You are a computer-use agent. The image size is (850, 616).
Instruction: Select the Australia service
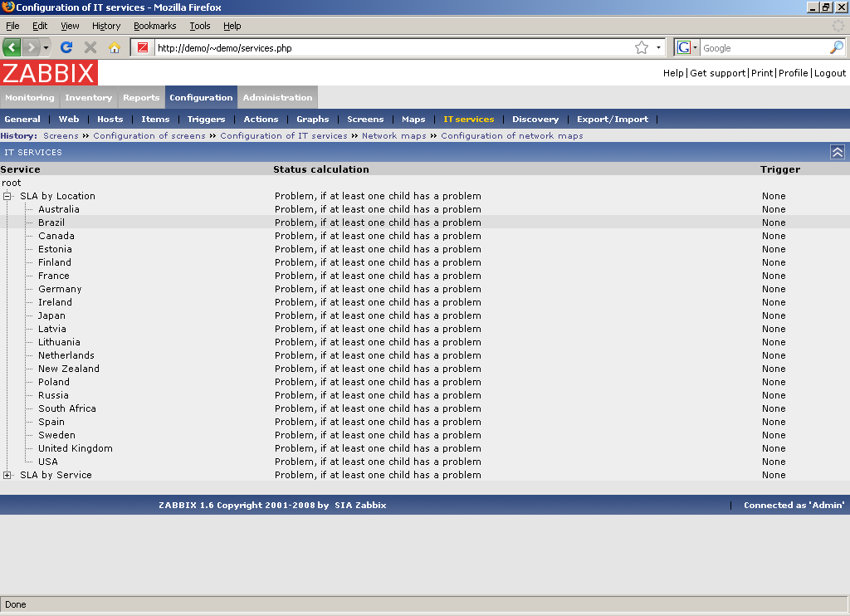(x=59, y=209)
